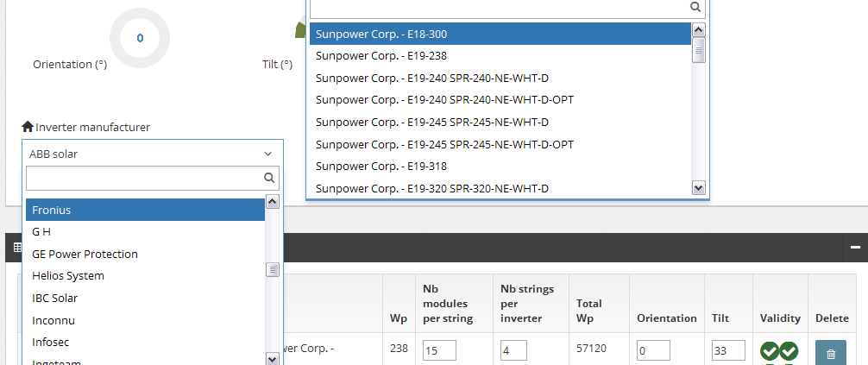
Task: Click the home icon beside Inverter manufacturer
Action: (27, 127)
